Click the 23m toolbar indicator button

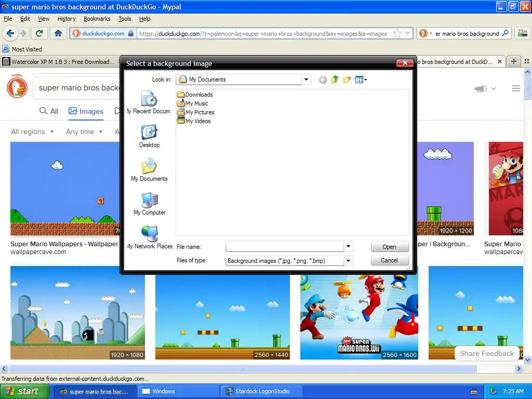[523, 33]
